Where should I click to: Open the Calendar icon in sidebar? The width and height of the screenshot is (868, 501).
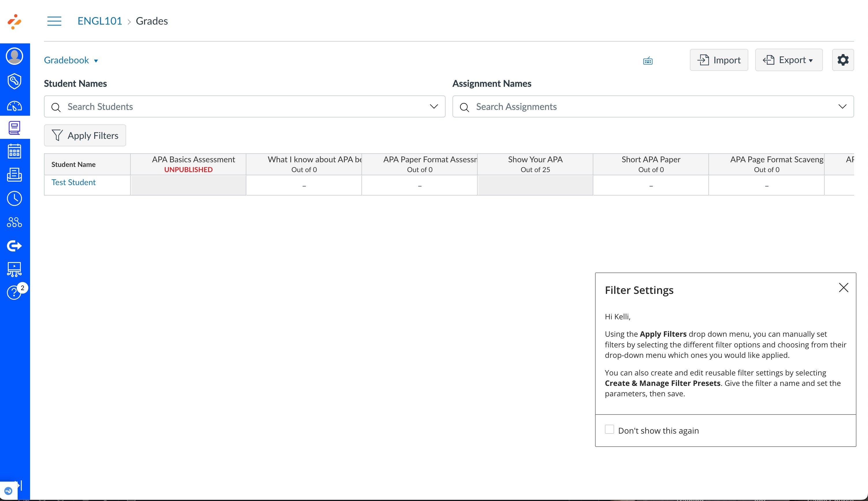tap(14, 151)
